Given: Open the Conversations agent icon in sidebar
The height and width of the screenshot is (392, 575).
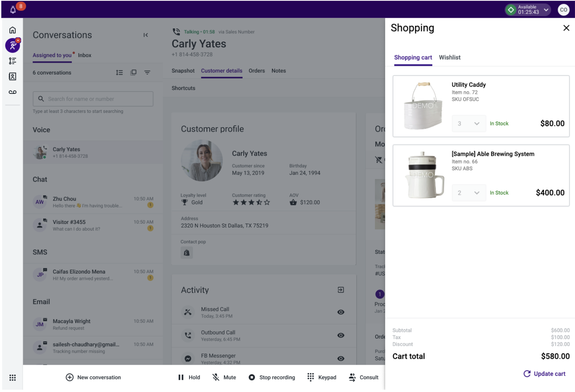Looking at the screenshot, I should (12, 45).
